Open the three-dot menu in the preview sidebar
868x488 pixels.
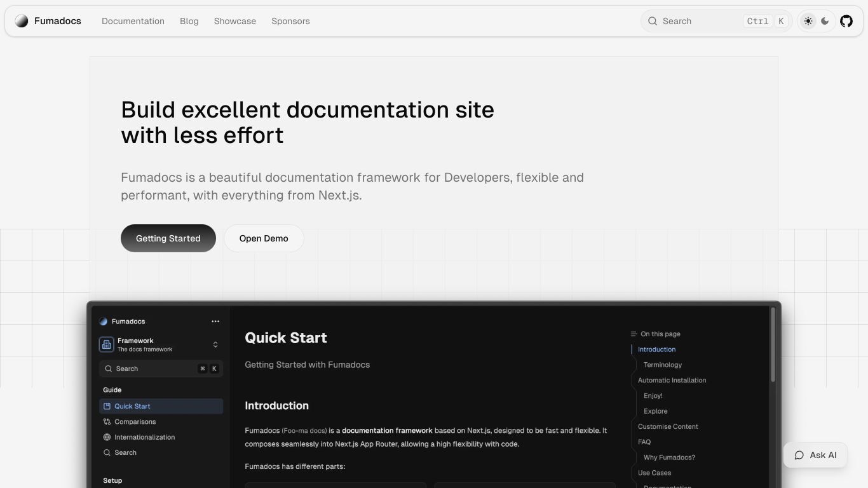click(x=215, y=322)
